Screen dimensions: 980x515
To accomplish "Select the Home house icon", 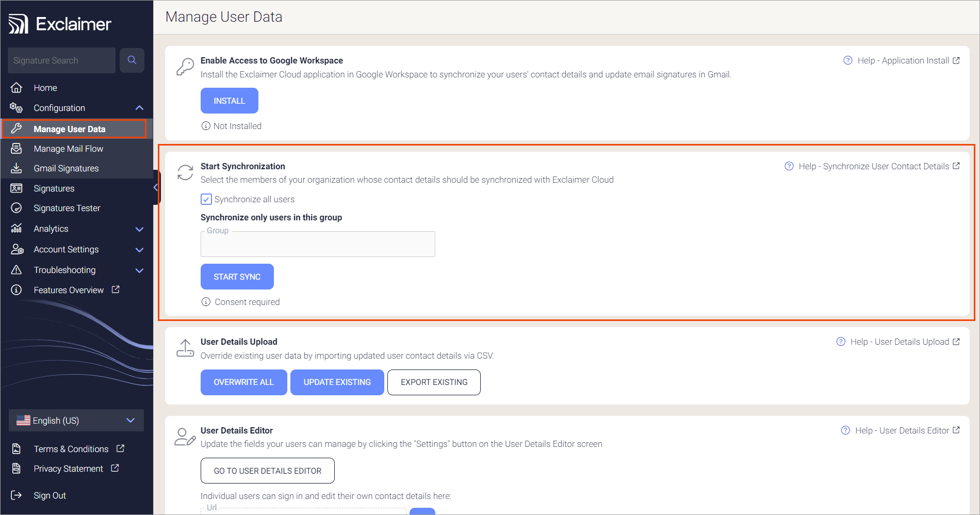I will pyautogui.click(x=16, y=87).
